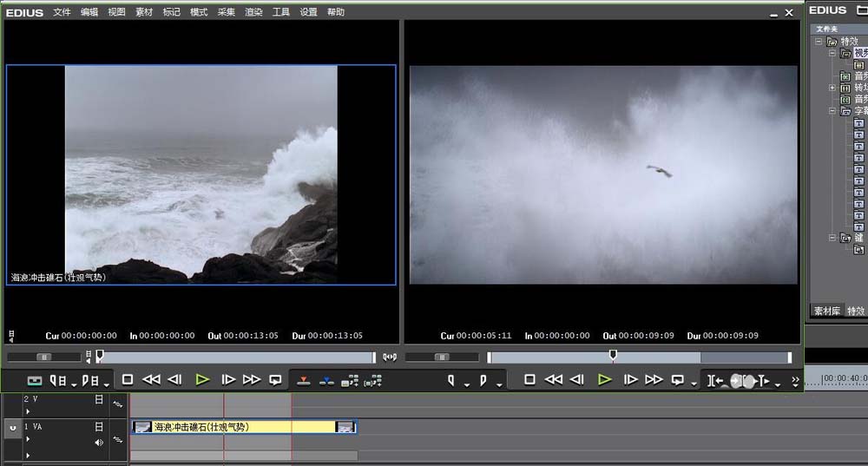868x466 pixels.
Task: Open the recorder loop playback dropdown arrow
Action: point(694,384)
